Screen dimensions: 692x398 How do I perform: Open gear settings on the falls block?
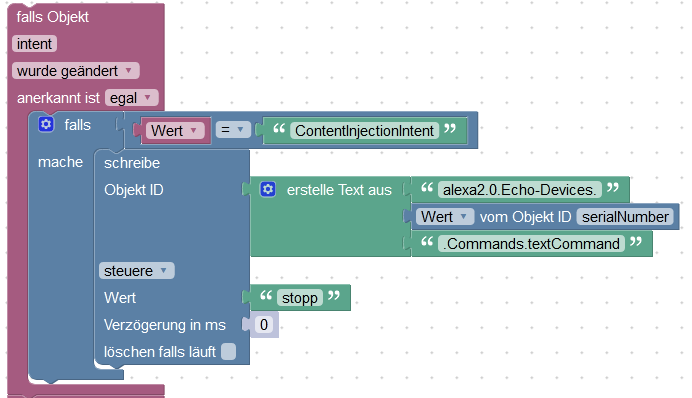click(x=46, y=124)
